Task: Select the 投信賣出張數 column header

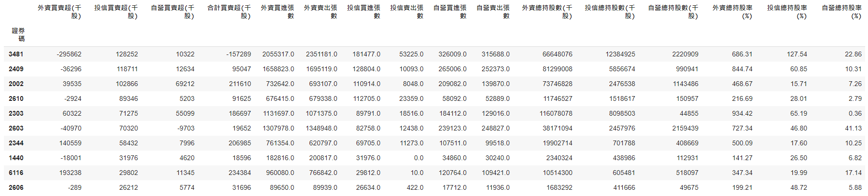Action: tap(407, 12)
